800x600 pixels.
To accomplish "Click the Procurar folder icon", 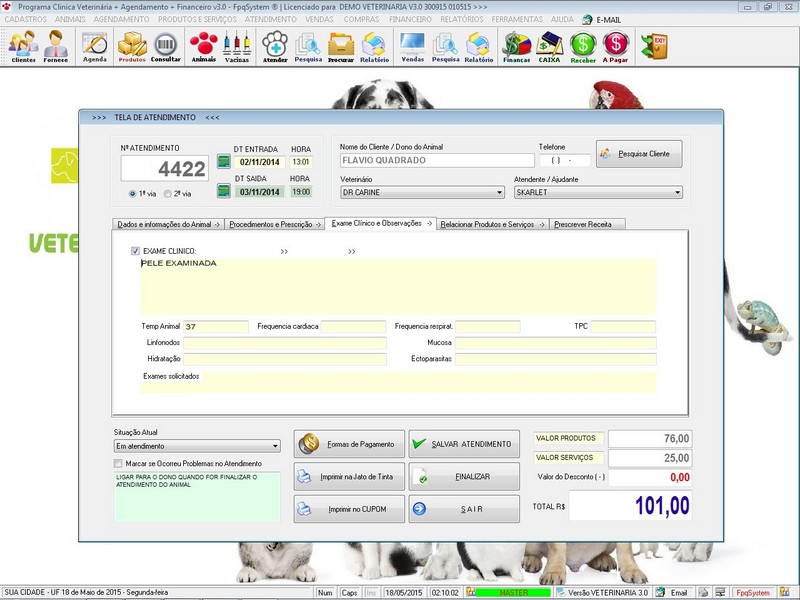I will pos(341,46).
